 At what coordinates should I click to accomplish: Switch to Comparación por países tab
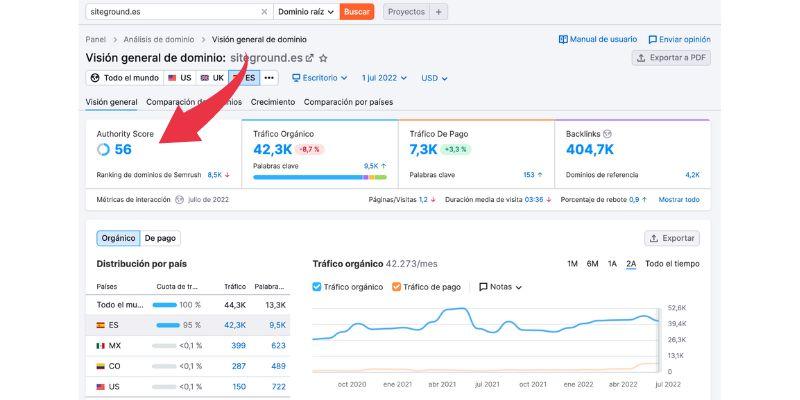point(348,102)
